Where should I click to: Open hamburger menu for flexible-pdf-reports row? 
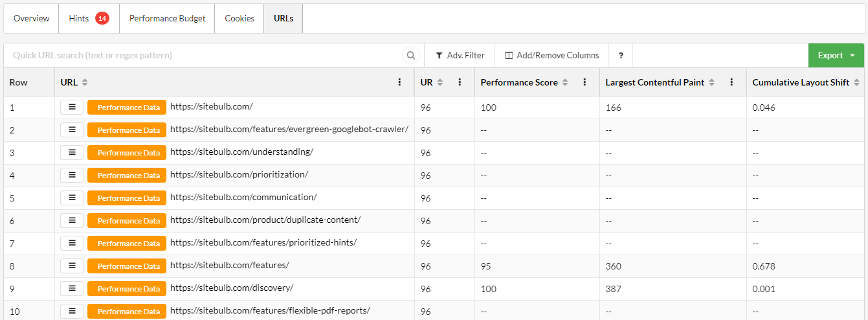pos(72,312)
